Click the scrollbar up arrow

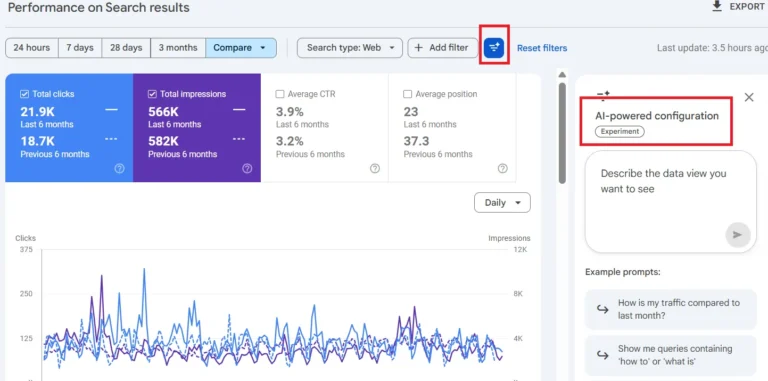(x=562, y=75)
